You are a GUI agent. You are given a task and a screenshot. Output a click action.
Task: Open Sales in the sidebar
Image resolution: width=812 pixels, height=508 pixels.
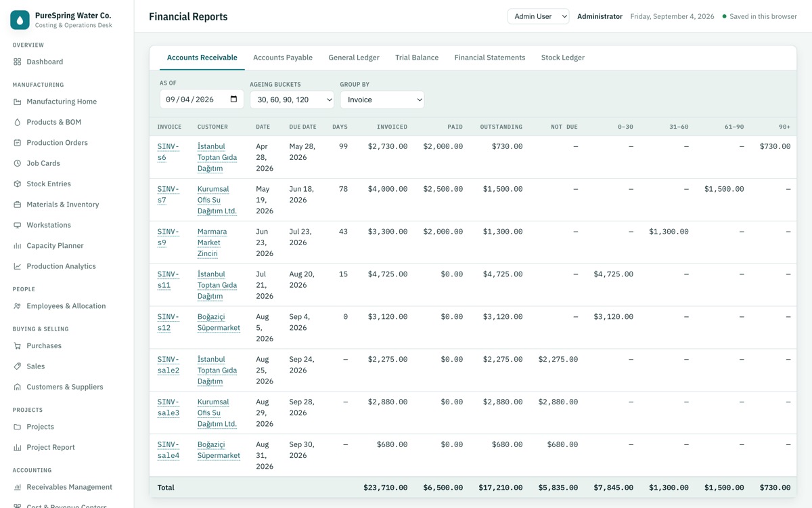pyautogui.click(x=66, y=366)
